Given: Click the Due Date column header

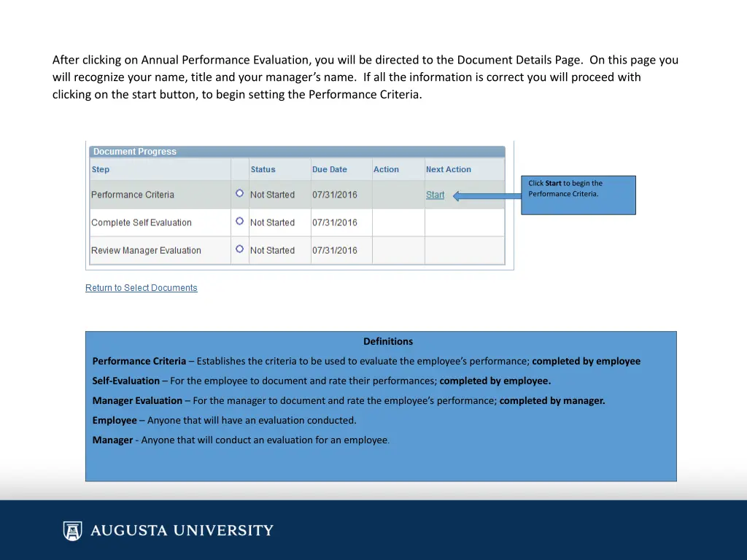Looking at the screenshot, I should (x=330, y=170).
